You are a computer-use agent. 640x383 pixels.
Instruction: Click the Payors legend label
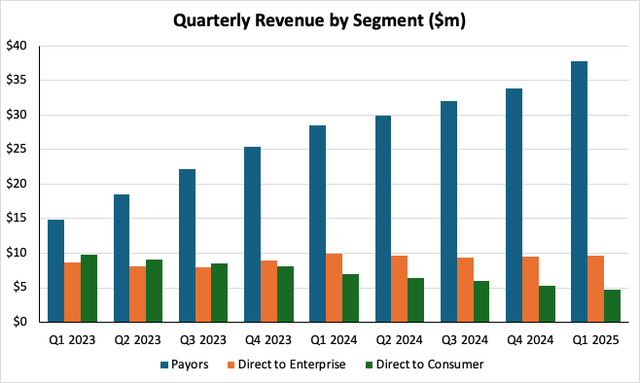(190, 364)
